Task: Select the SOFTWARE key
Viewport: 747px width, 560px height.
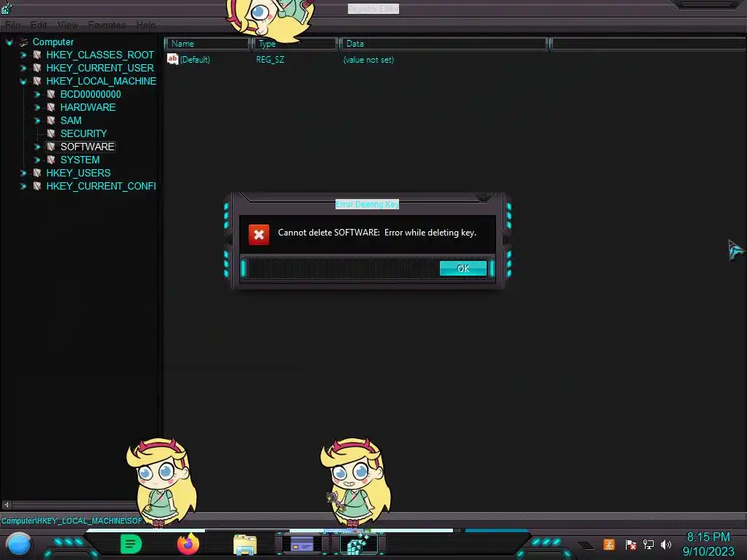Action: 88,147
